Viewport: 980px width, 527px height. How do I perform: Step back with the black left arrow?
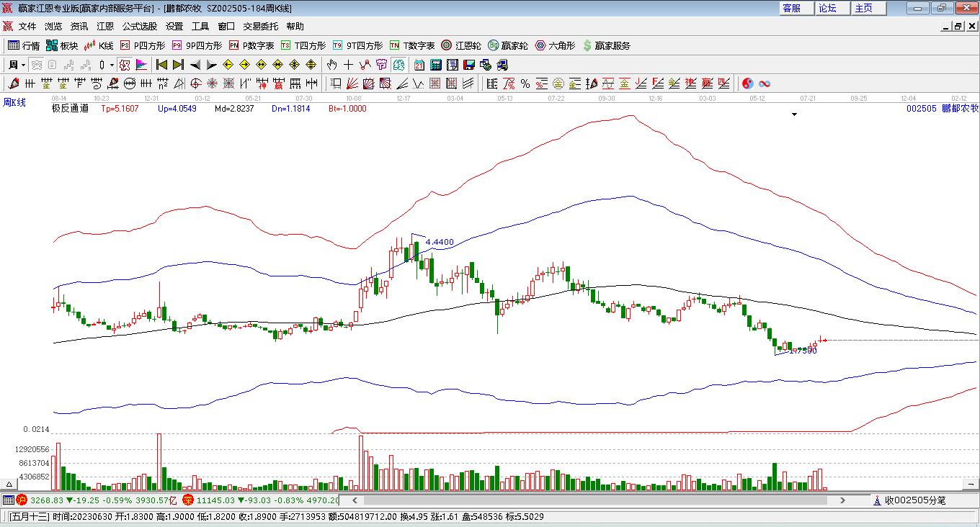click(x=195, y=65)
